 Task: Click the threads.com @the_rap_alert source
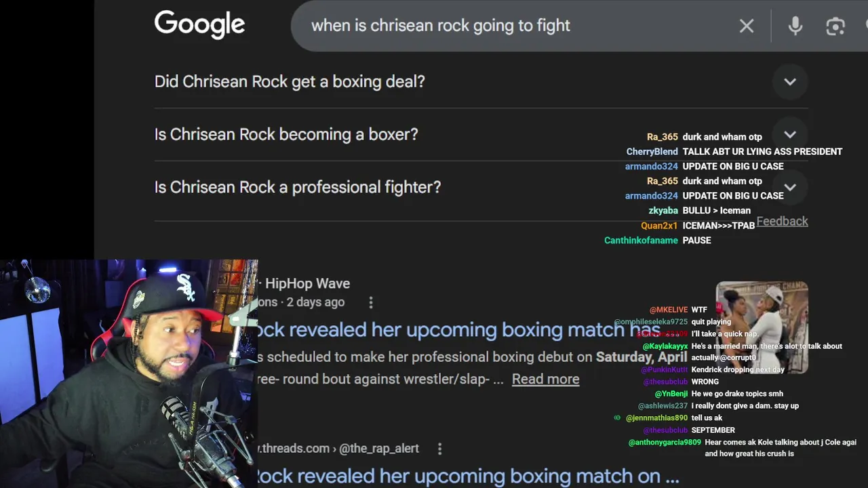tap(339, 449)
